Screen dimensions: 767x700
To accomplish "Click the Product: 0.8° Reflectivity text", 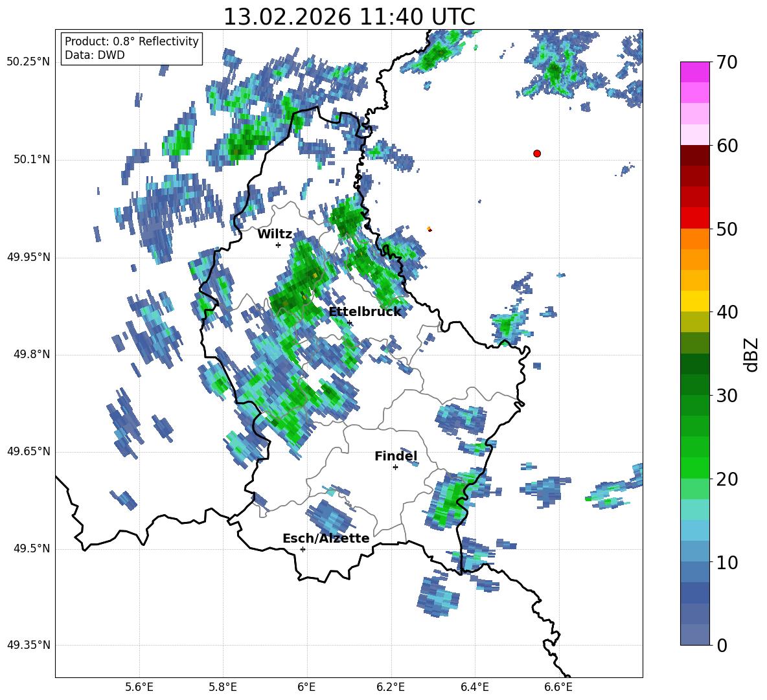I will [132, 41].
